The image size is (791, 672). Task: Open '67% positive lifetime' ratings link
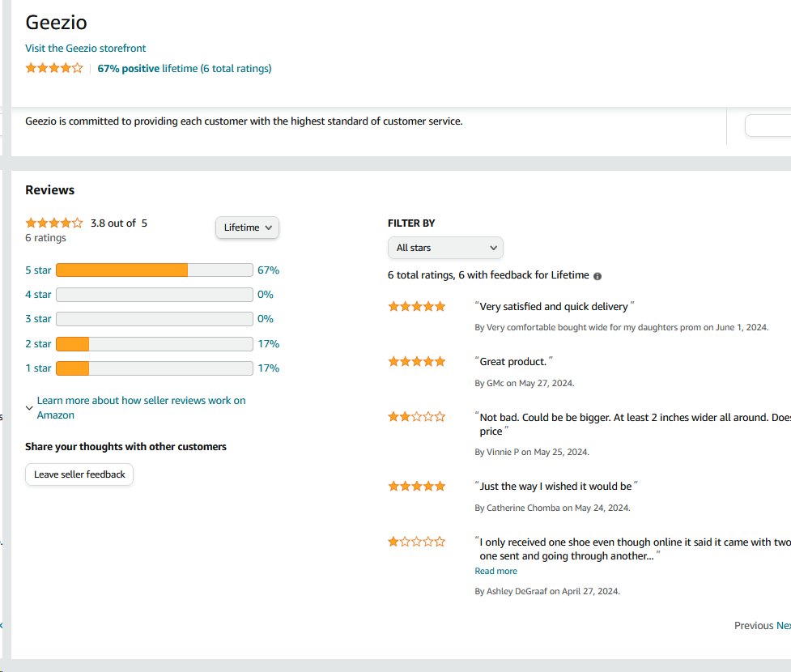tap(185, 69)
